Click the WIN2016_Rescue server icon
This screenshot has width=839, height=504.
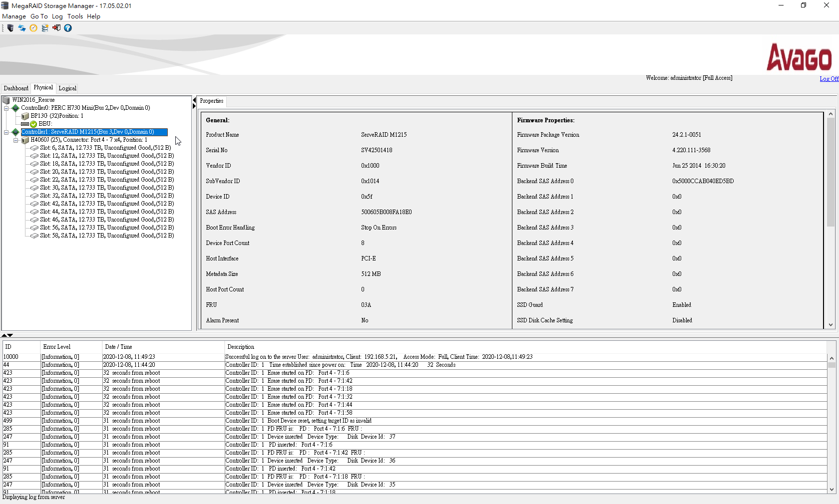pos(6,100)
